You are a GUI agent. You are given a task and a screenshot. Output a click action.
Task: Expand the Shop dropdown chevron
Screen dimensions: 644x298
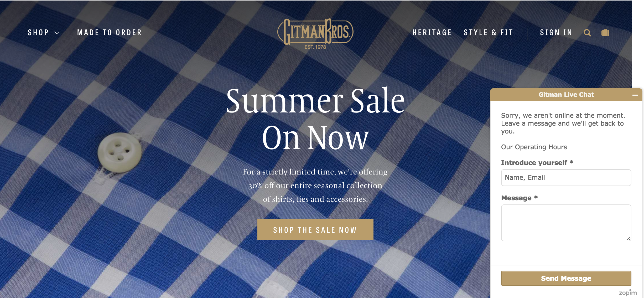(x=57, y=33)
